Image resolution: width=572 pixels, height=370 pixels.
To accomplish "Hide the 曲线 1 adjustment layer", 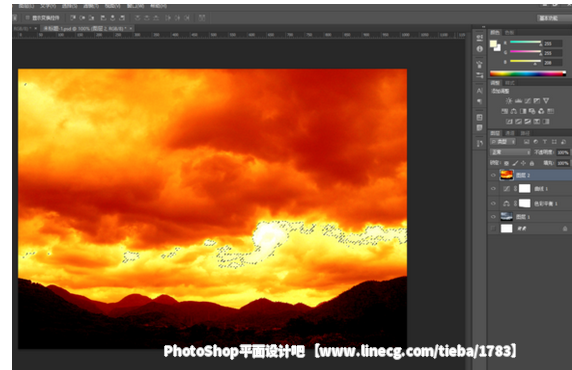I will (493, 189).
